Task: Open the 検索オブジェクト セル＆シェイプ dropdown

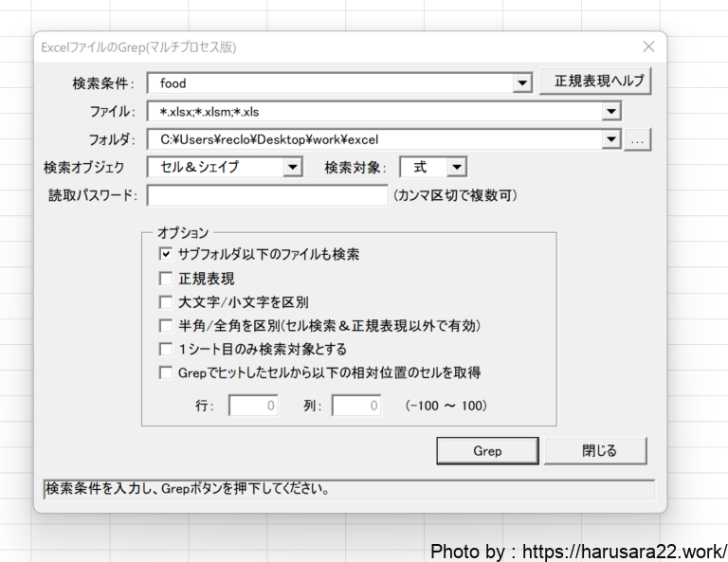Action: tap(292, 168)
